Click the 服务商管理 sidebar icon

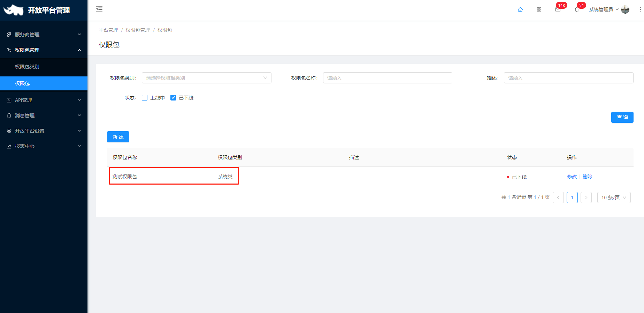click(9, 35)
